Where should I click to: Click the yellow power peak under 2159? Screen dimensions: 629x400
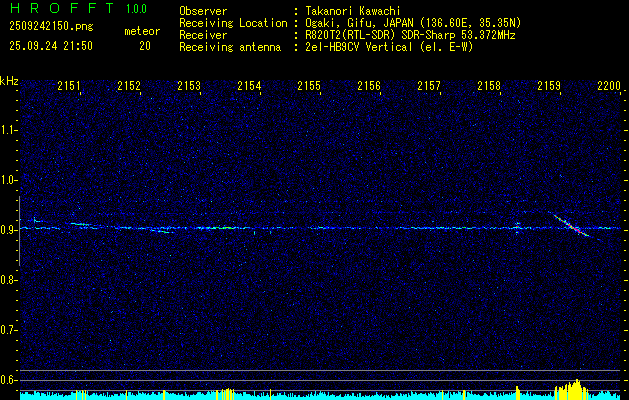[572, 389]
